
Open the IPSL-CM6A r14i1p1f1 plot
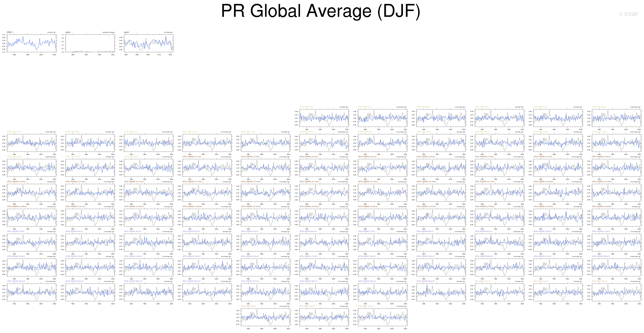click(x=382, y=317)
